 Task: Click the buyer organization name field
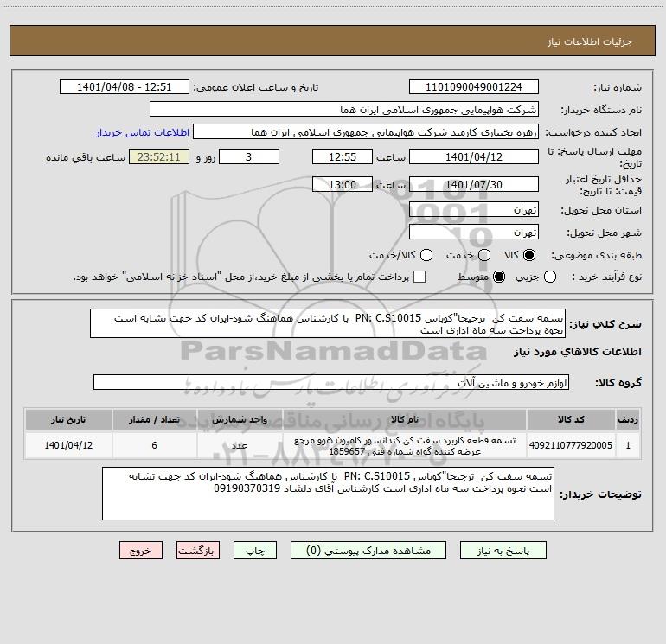[x=344, y=110]
